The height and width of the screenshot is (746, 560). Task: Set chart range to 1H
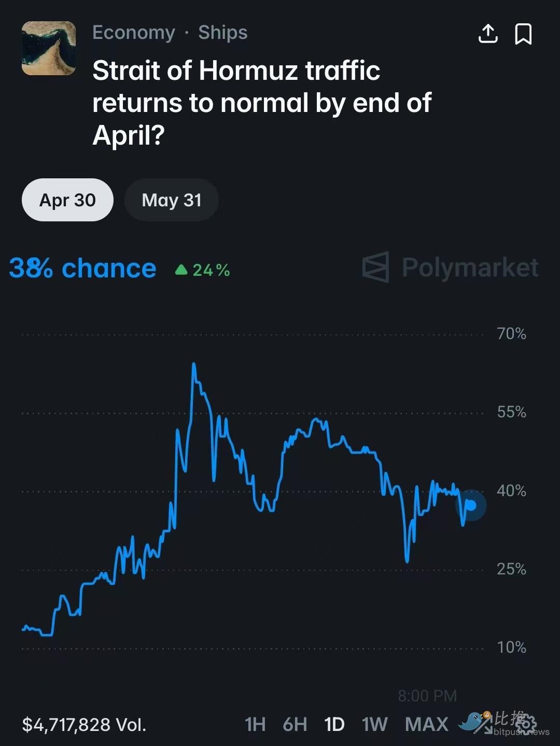(x=255, y=724)
